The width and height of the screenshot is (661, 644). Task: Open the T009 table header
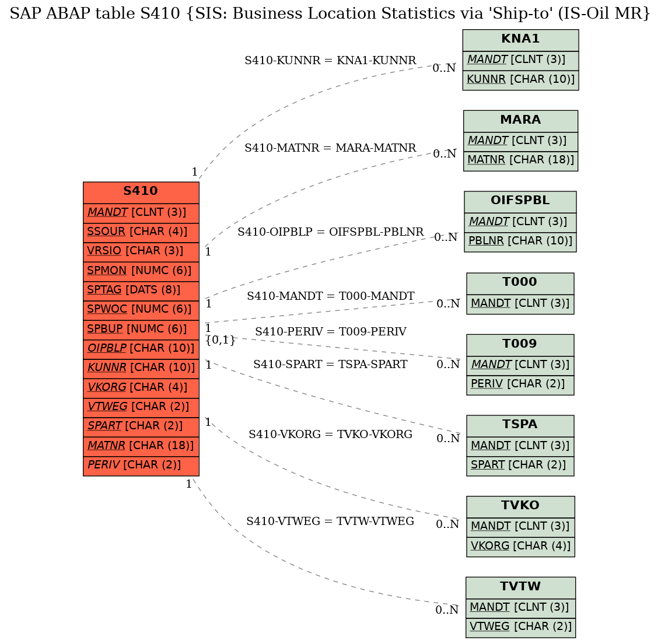[x=520, y=344]
